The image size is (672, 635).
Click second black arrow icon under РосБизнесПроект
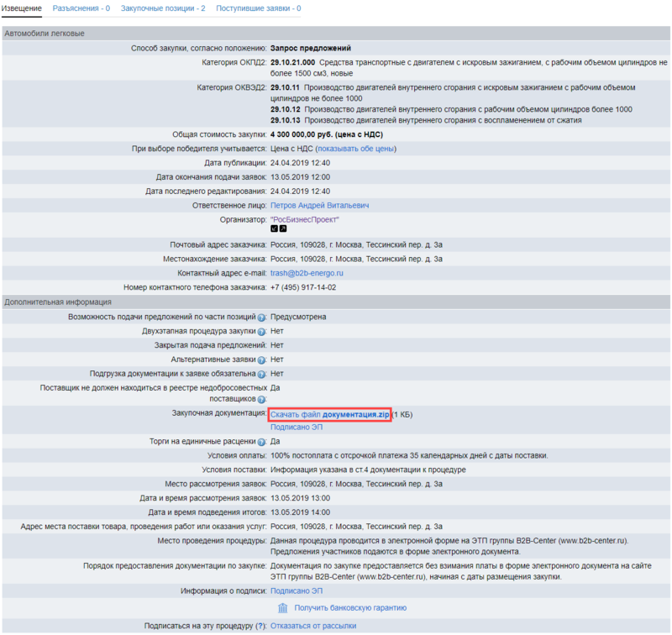pos(283,228)
